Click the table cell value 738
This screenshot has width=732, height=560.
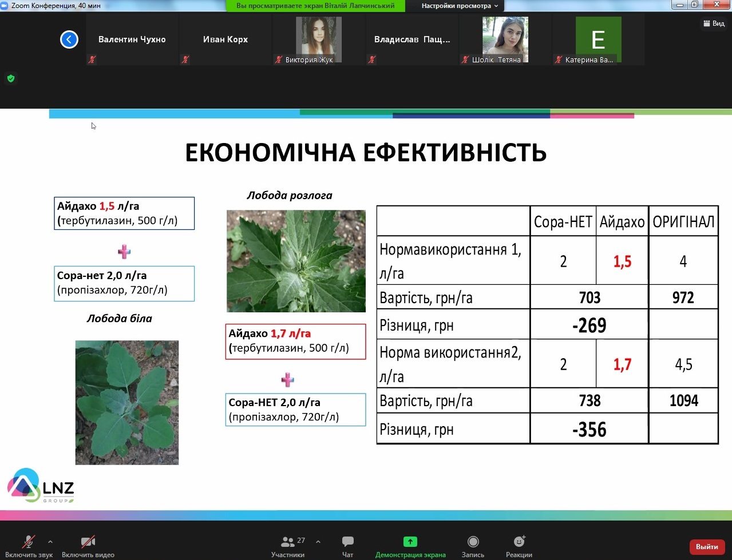pos(589,400)
